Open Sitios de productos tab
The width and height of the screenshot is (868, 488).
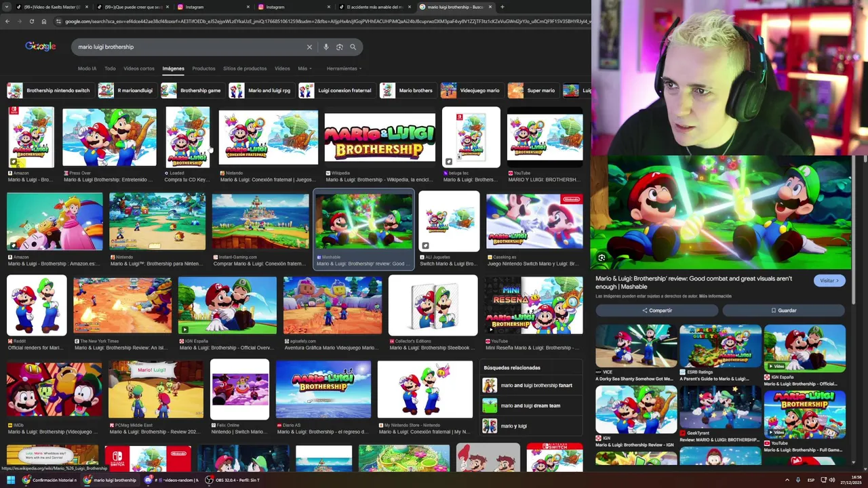(245, 68)
